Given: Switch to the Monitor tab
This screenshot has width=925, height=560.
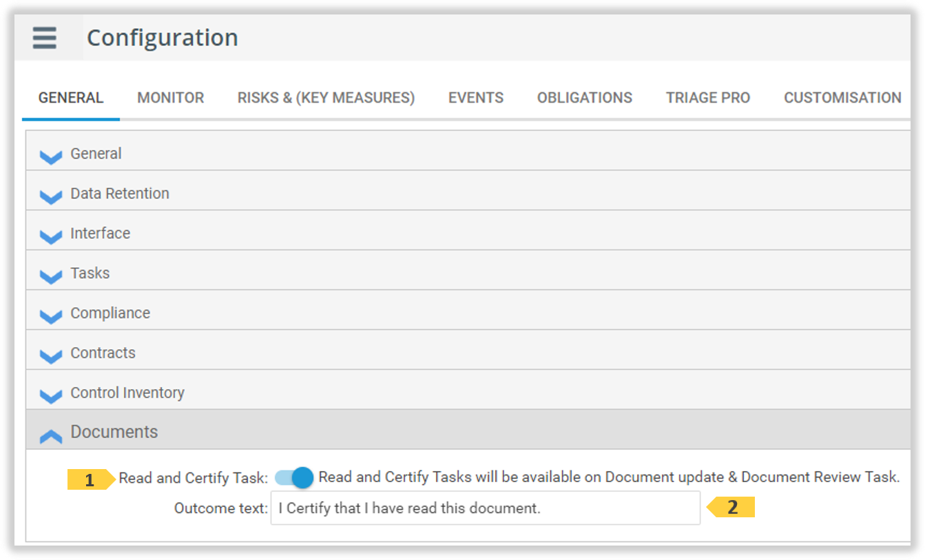Looking at the screenshot, I should [x=170, y=98].
